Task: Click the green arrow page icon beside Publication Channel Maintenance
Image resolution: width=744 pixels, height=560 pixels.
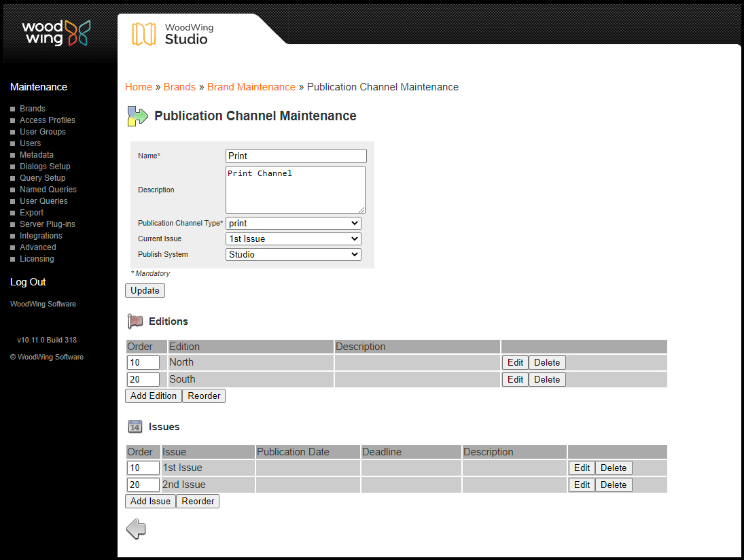Action: [x=136, y=116]
